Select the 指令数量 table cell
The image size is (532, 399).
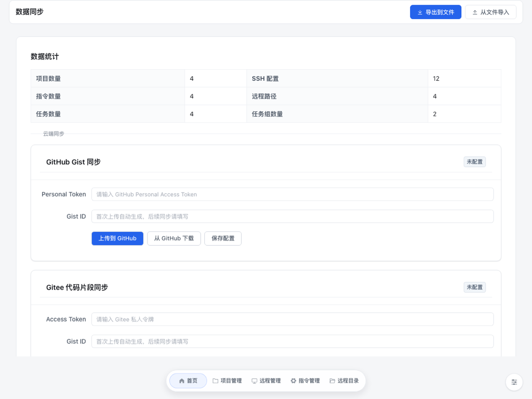pyautogui.click(x=108, y=96)
